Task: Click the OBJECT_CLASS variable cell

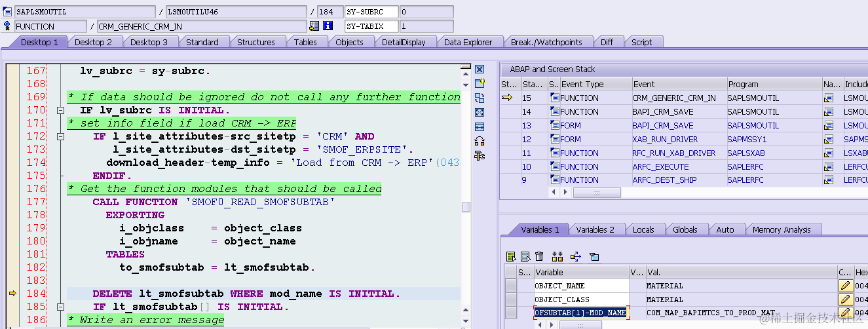Action: (x=581, y=300)
